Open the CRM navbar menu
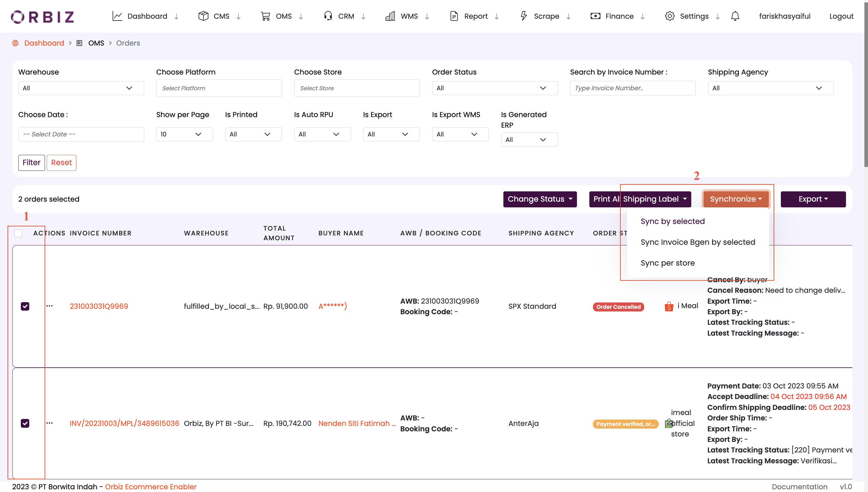 [345, 16]
